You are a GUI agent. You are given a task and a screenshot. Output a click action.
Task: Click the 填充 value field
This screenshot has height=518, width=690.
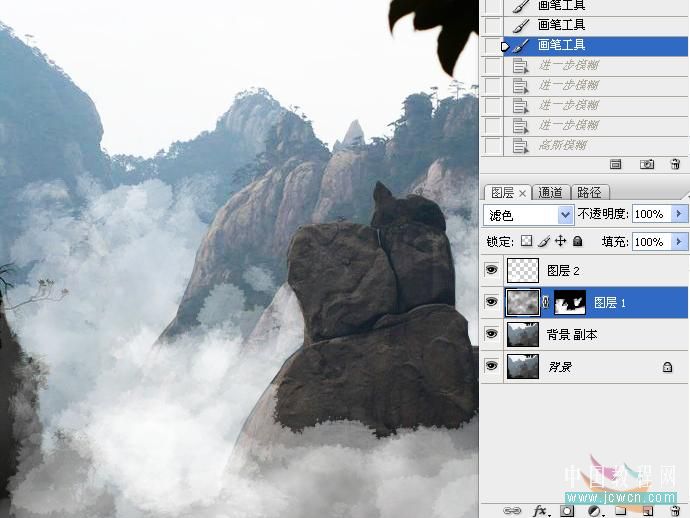click(x=651, y=242)
